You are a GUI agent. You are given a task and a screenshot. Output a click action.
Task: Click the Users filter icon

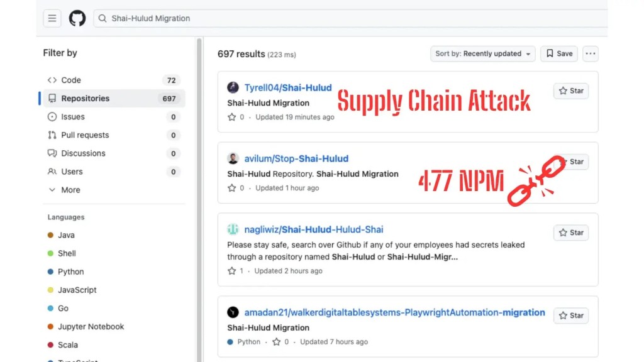coord(53,171)
